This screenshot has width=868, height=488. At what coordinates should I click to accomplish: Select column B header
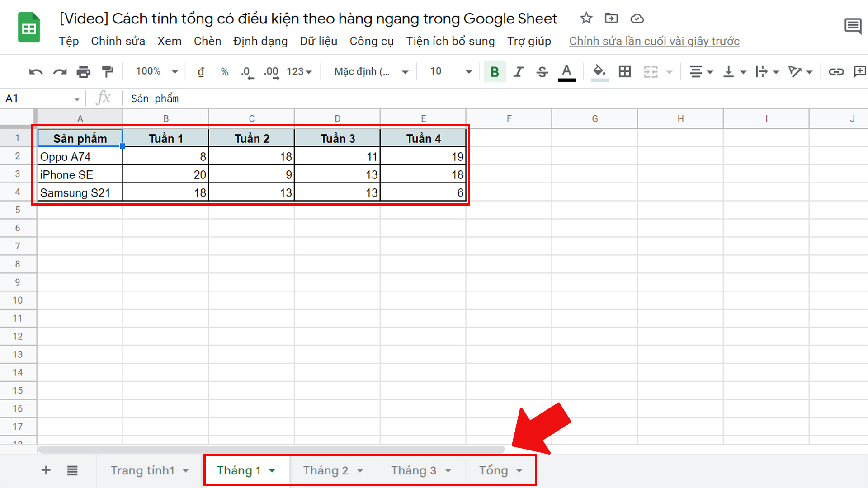(x=166, y=118)
